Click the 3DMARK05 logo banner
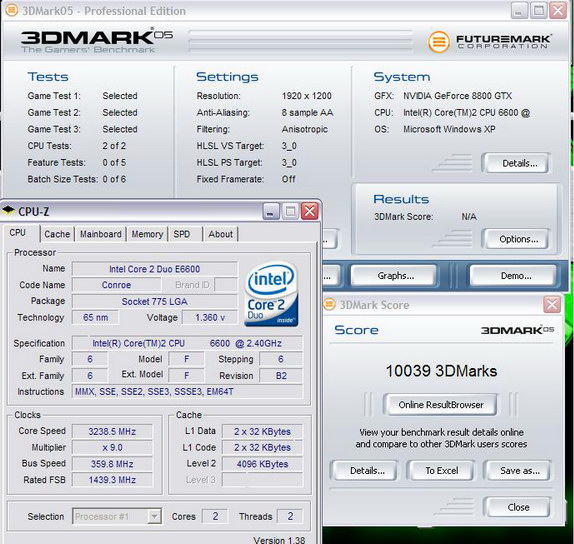 point(97,40)
